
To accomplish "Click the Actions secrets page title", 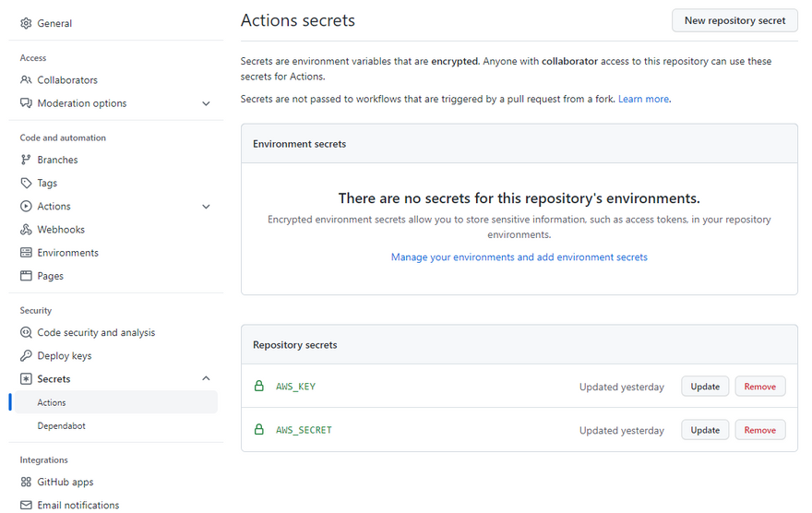I will pyautogui.click(x=298, y=20).
